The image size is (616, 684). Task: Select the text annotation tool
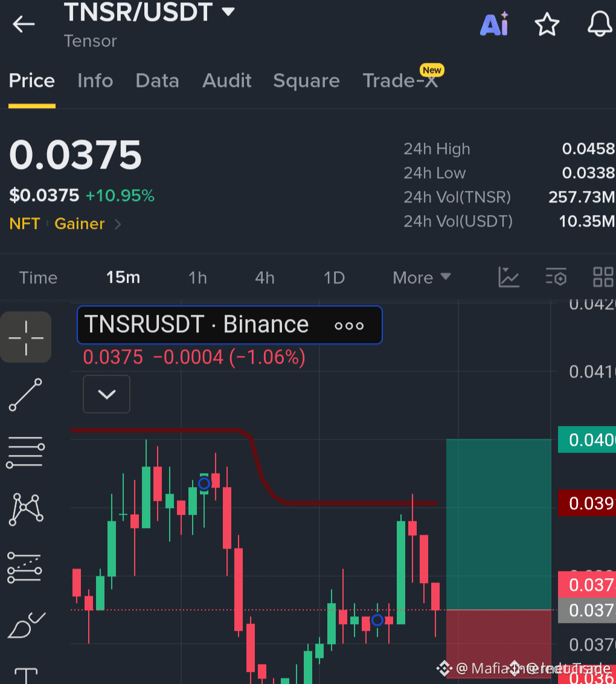pos(26,676)
